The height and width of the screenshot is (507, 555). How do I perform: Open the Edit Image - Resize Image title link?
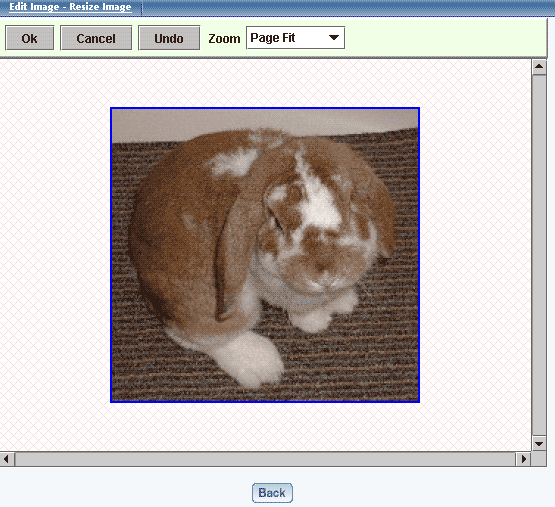coord(70,7)
